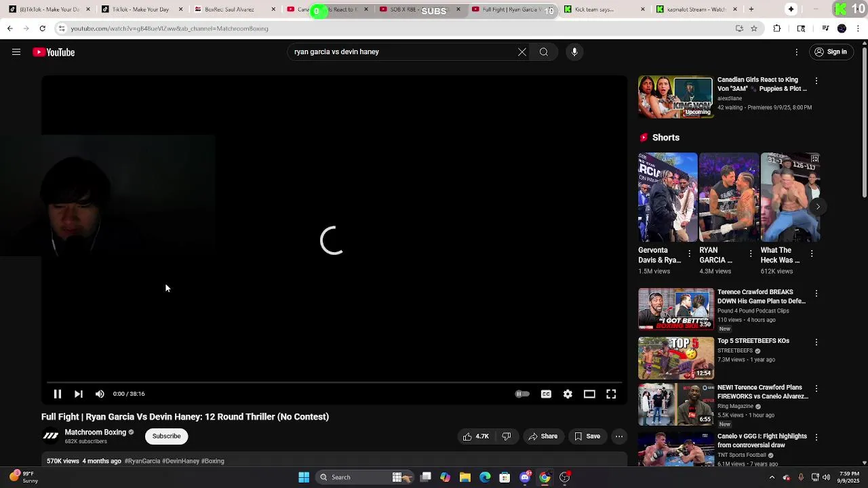Open options for Top 5 STREETBEEFS KOs
Screen dimensions: 868x488
(816, 342)
